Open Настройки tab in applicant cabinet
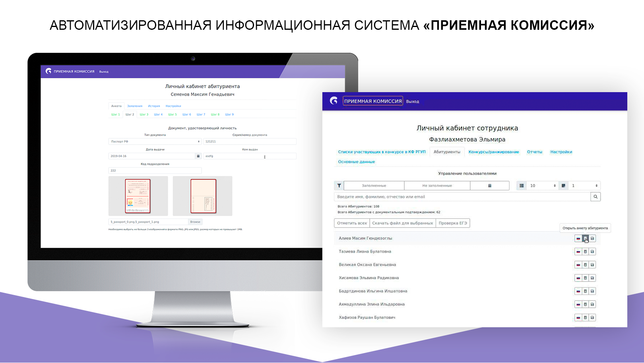Screen dimensions: 644x363 (173, 106)
